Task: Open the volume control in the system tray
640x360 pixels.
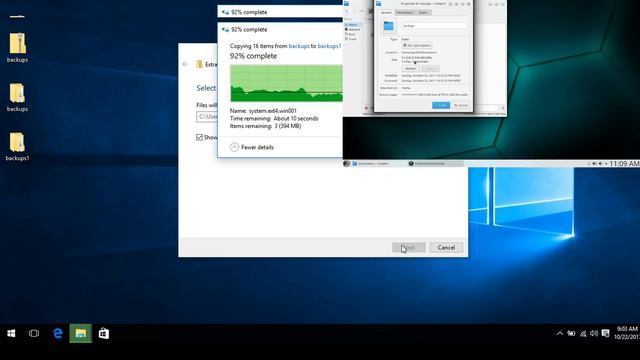Action: 594,333
